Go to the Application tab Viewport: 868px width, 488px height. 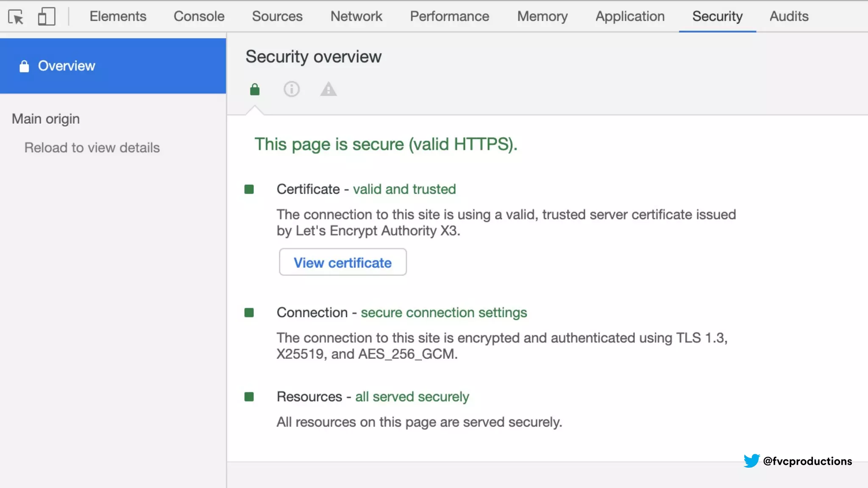coord(630,16)
